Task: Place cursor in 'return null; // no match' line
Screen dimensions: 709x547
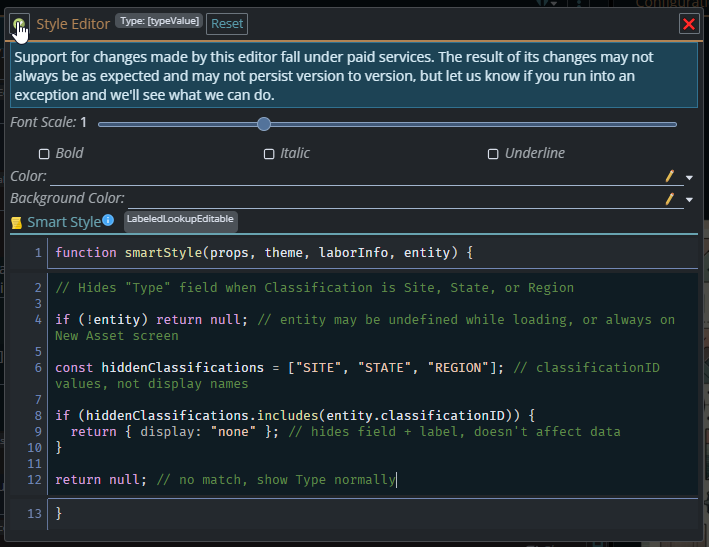Action: tap(225, 480)
